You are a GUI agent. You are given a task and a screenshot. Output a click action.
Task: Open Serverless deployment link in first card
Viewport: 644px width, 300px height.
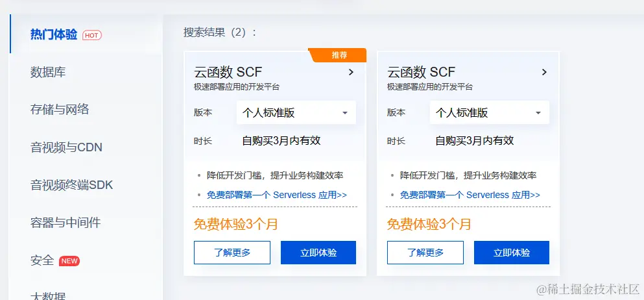click(276, 195)
